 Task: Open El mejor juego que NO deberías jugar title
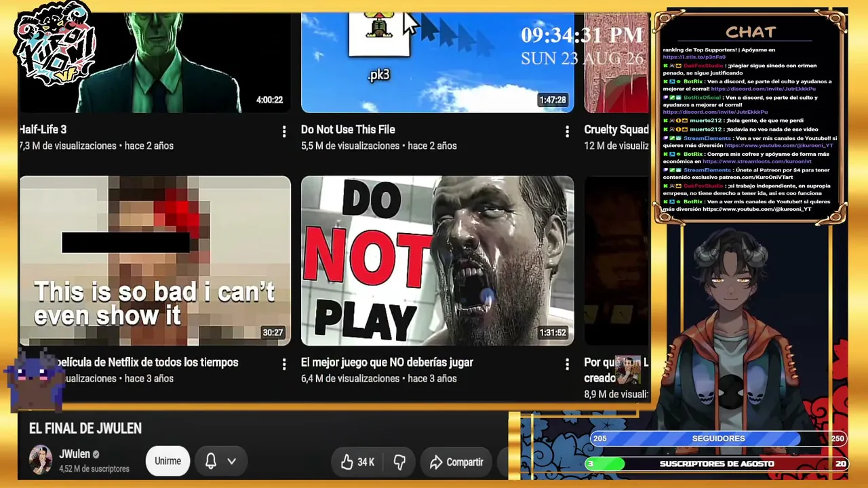coord(387,363)
